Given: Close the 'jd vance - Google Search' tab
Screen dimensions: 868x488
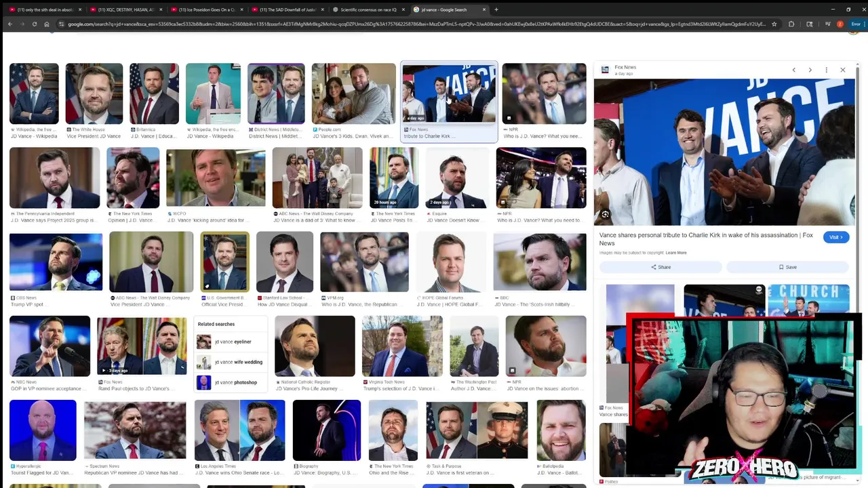Looking at the screenshot, I should [x=484, y=9].
